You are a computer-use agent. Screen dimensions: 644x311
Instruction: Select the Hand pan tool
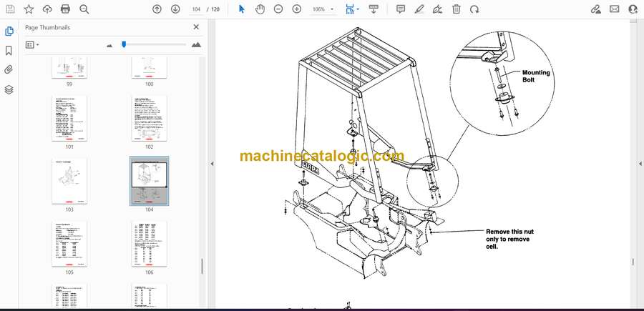point(260,9)
